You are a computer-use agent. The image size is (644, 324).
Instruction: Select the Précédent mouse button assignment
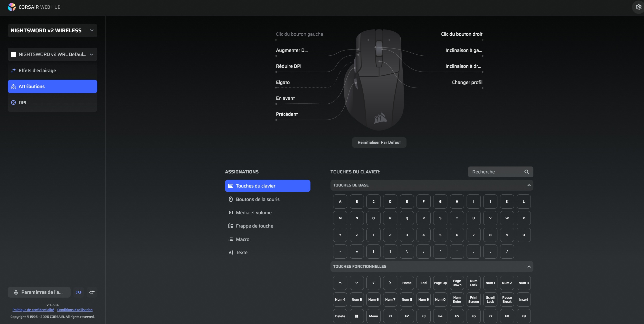pyautogui.click(x=287, y=114)
